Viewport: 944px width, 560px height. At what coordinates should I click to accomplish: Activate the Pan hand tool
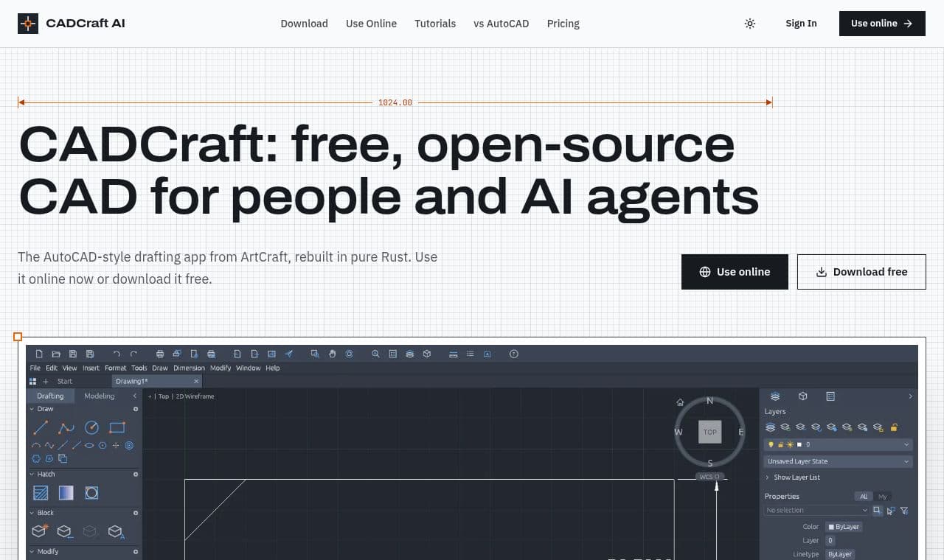tap(332, 354)
